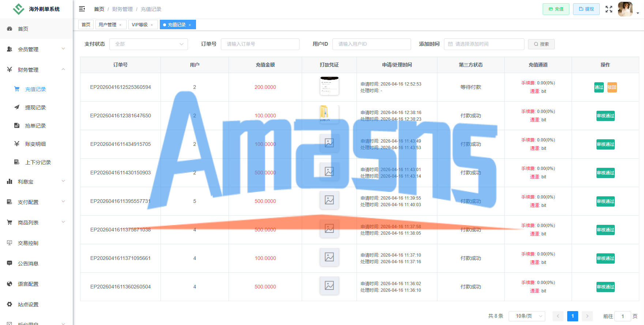Close the VIP等级 tab

coord(152,25)
